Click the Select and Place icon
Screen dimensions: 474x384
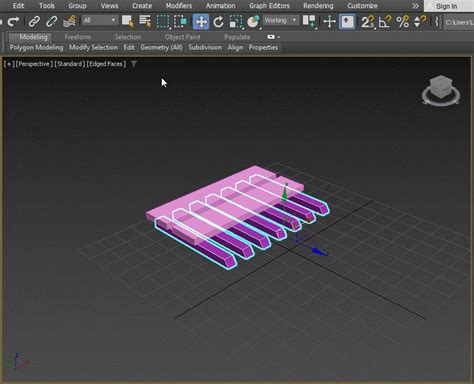click(253, 22)
